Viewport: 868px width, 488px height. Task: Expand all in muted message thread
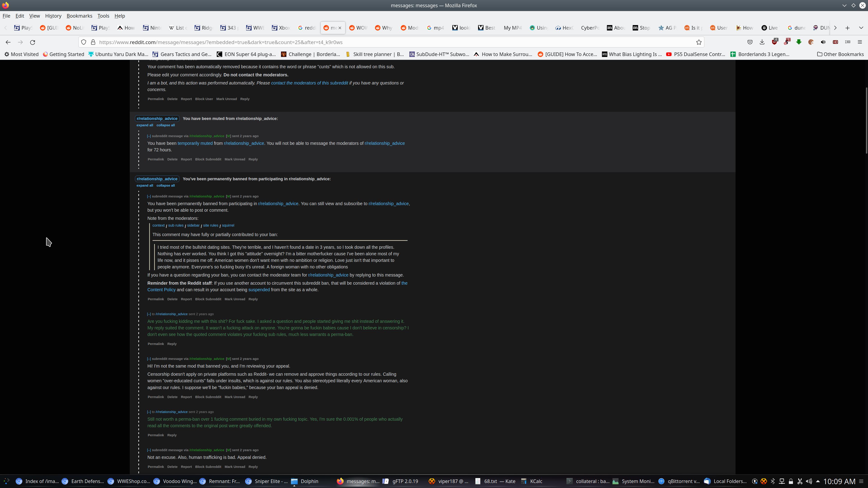point(145,125)
